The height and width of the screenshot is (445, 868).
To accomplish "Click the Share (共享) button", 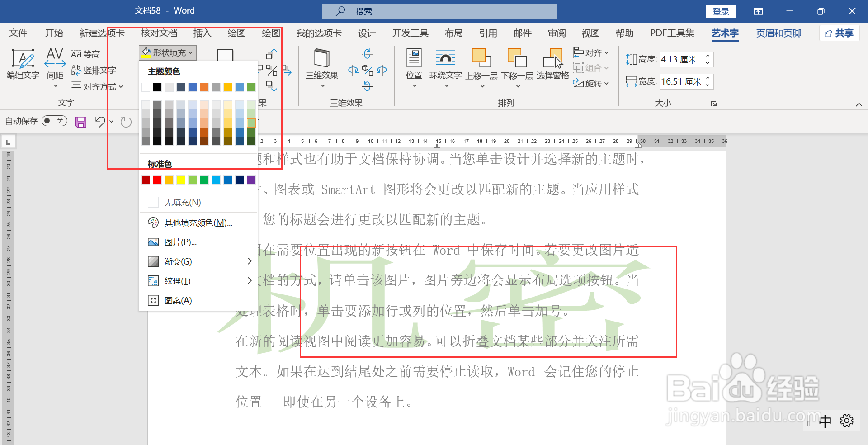I will click(839, 33).
